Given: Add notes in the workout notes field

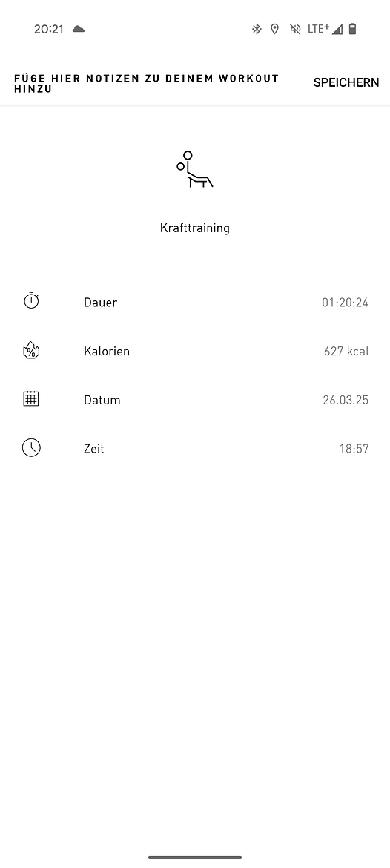Looking at the screenshot, I should click(147, 84).
